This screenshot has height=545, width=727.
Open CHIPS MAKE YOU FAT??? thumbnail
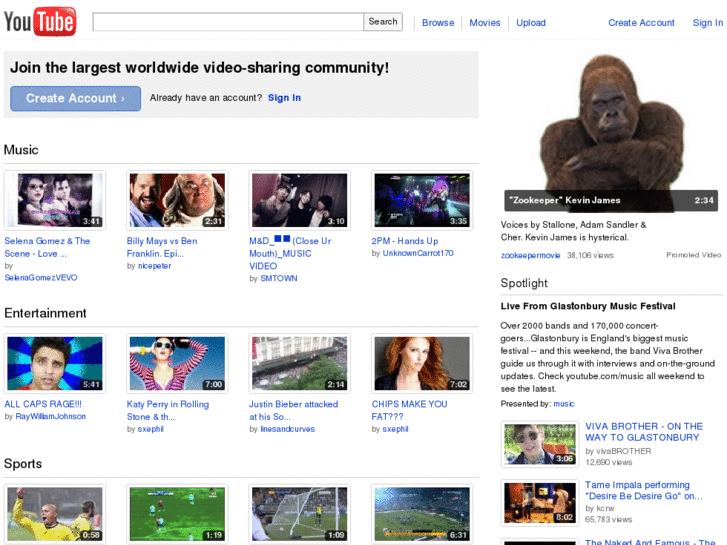pyautogui.click(x=421, y=363)
